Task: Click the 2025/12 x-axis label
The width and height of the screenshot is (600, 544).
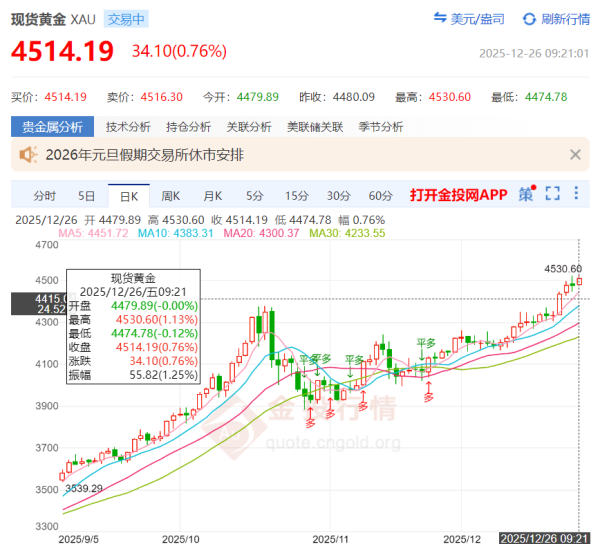Action: [462, 539]
